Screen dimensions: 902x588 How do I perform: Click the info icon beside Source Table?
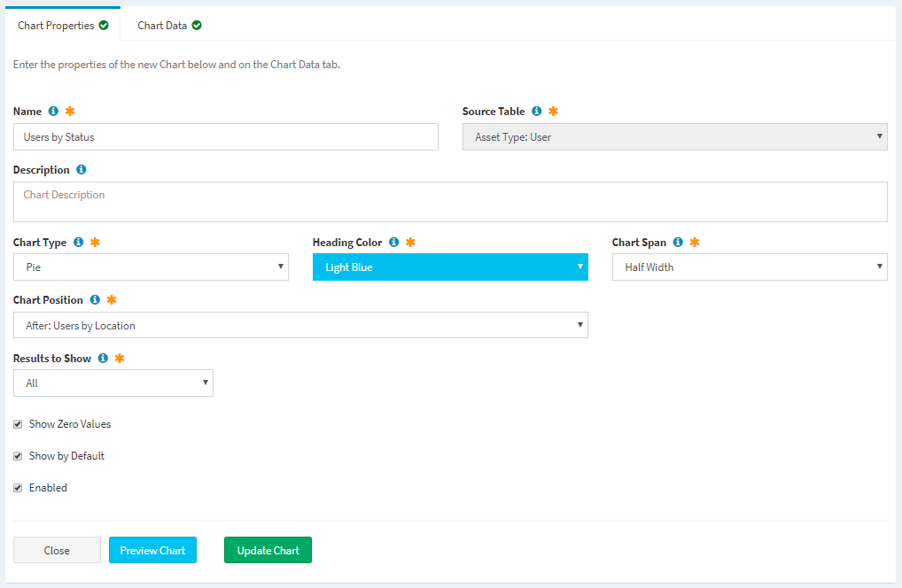pyautogui.click(x=537, y=112)
